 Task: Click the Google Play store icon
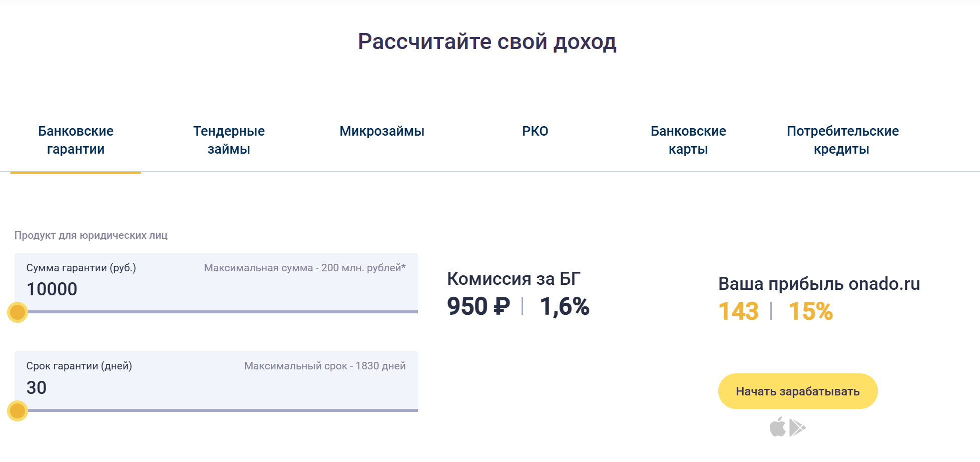tap(797, 427)
